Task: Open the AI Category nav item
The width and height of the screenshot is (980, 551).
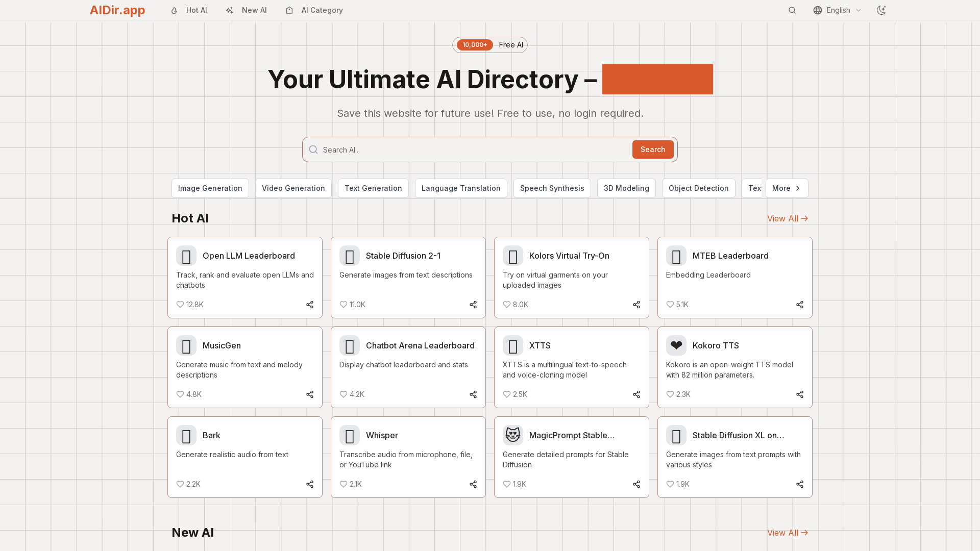Action: (x=314, y=10)
